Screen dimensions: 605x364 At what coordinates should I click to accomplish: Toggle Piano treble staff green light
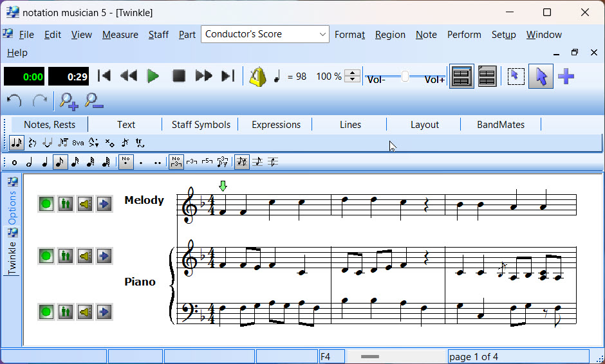[46, 256]
